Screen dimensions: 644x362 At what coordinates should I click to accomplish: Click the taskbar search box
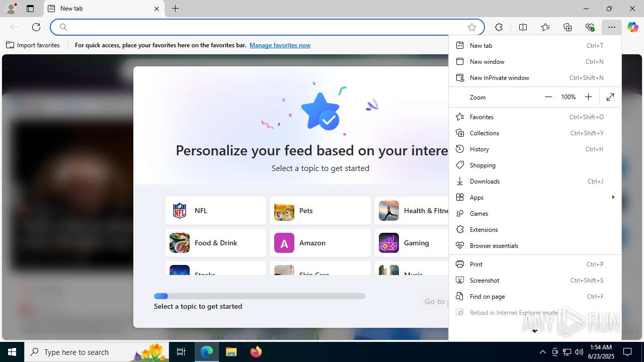(97, 352)
